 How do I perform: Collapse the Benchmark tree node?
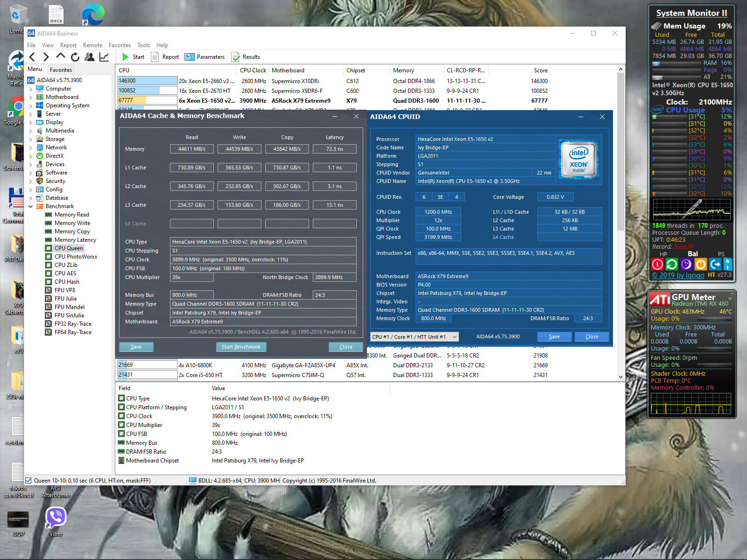pos(31,206)
